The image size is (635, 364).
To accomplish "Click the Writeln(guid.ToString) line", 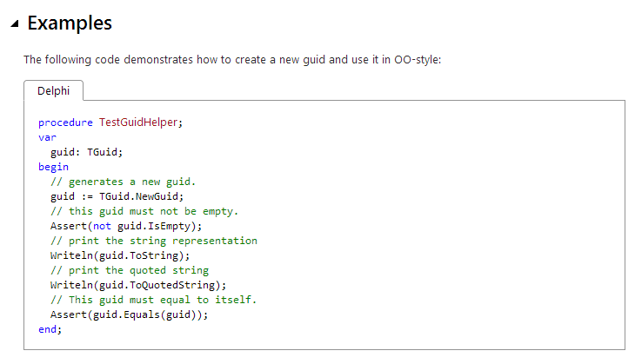I will pyautogui.click(x=119, y=255).
